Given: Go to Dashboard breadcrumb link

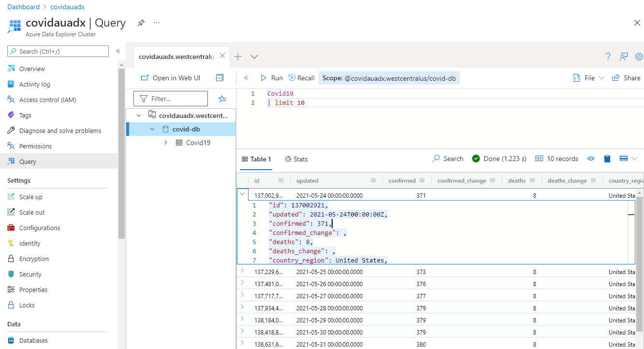Looking at the screenshot, I should pyautogui.click(x=23, y=7).
